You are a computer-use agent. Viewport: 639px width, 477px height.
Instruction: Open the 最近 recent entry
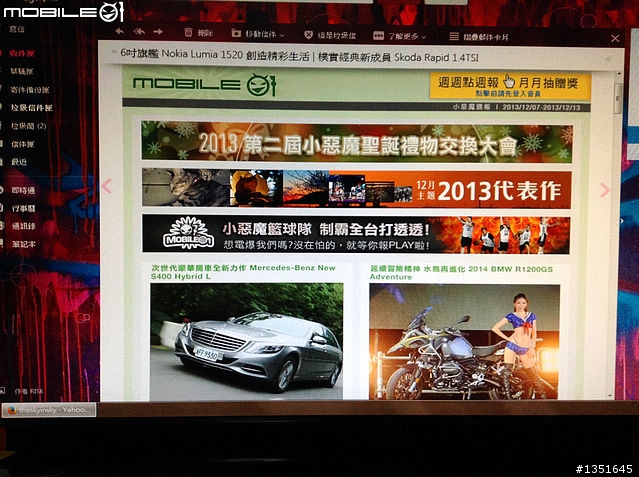point(19,162)
